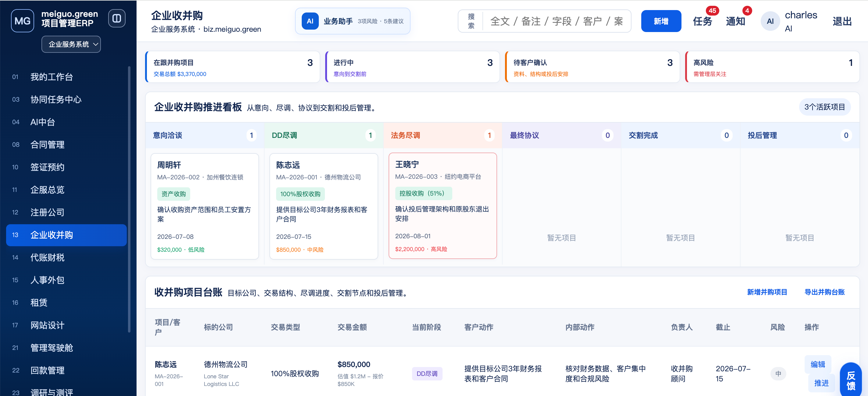This screenshot has height=396, width=868.
Task: Click the 100%股权收购 tag on card
Action: point(300,194)
